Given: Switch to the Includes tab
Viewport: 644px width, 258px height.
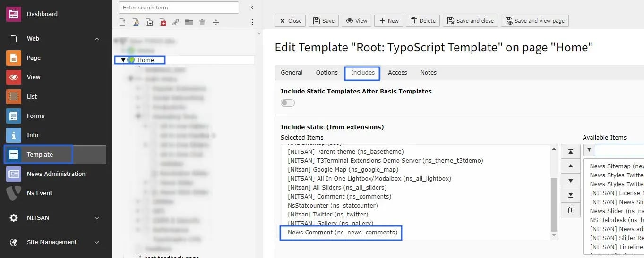Looking at the screenshot, I should point(363,73).
